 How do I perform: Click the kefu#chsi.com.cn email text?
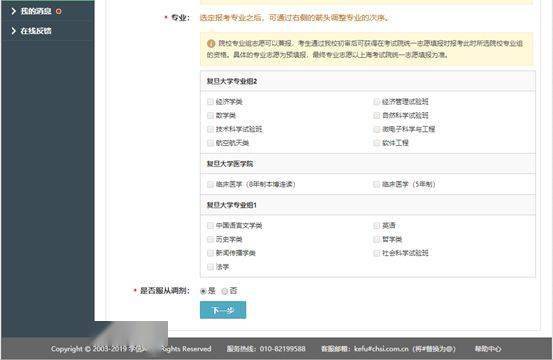[x=381, y=349]
